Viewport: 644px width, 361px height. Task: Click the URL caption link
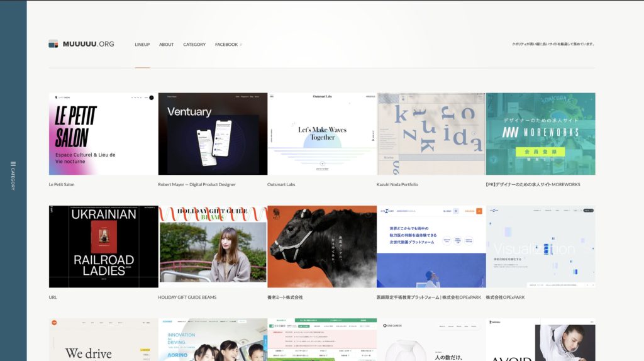tap(53, 297)
